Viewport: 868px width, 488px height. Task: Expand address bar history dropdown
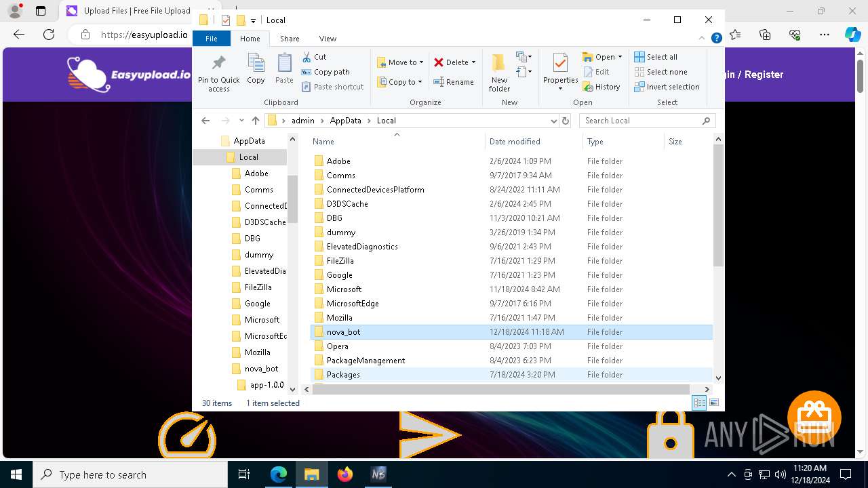(554, 121)
